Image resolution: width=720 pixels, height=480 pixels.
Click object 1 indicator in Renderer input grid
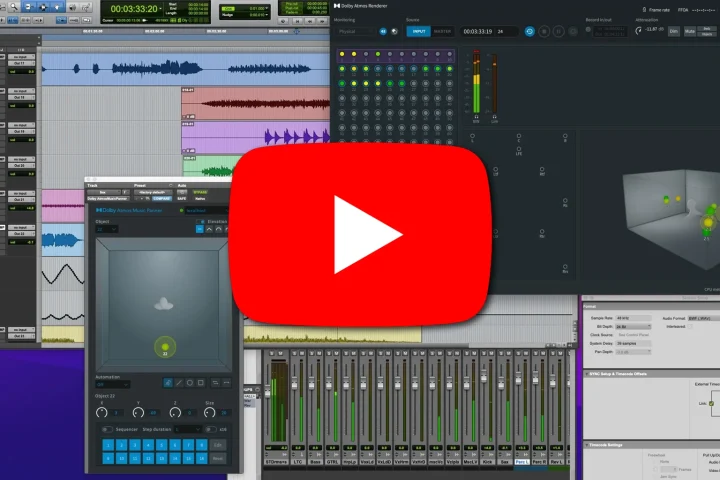click(342, 54)
